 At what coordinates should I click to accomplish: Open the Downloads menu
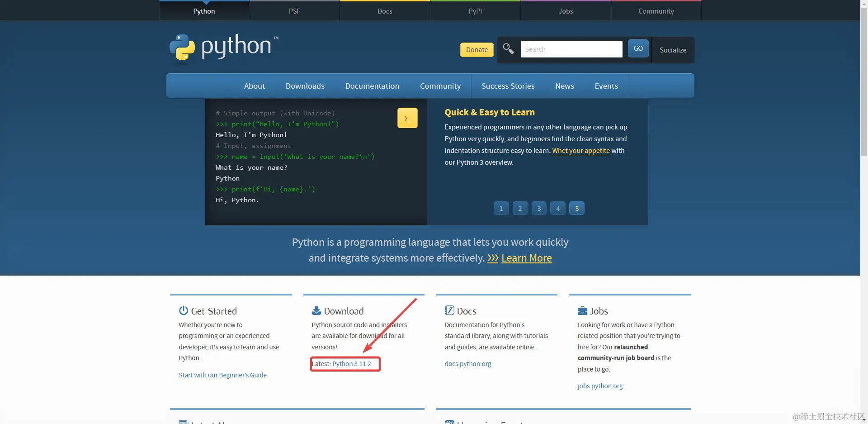[x=305, y=86]
